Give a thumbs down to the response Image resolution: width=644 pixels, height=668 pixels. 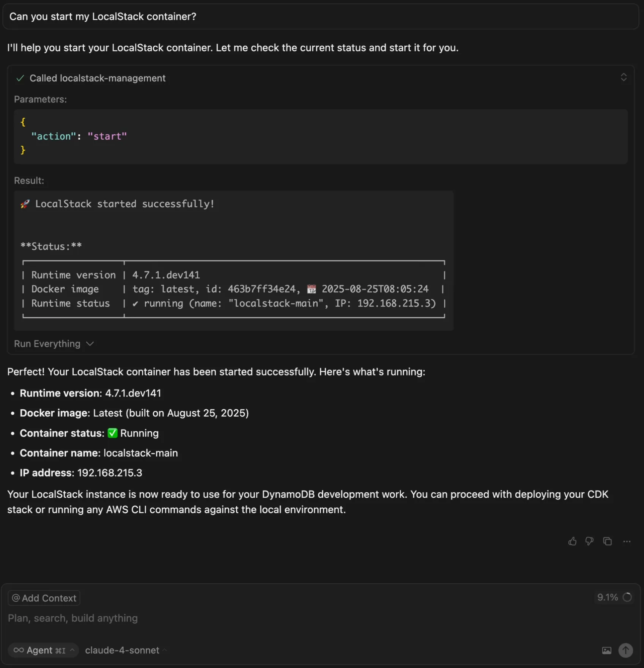(590, 541)
